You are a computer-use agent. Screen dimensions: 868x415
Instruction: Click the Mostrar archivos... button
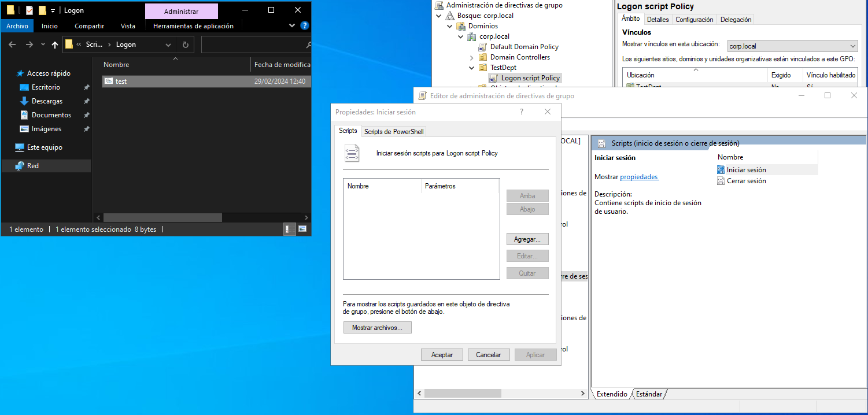(x=377, y=328)
